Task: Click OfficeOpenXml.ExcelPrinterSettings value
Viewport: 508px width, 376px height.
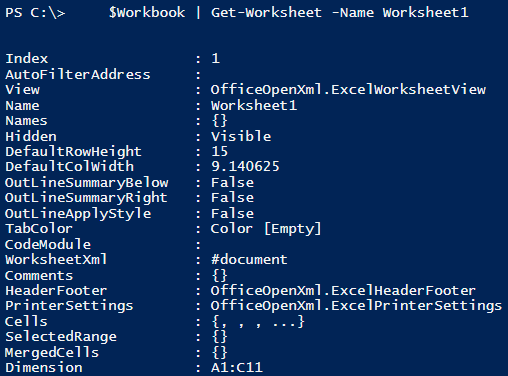Action: click(x=356, y=306)
